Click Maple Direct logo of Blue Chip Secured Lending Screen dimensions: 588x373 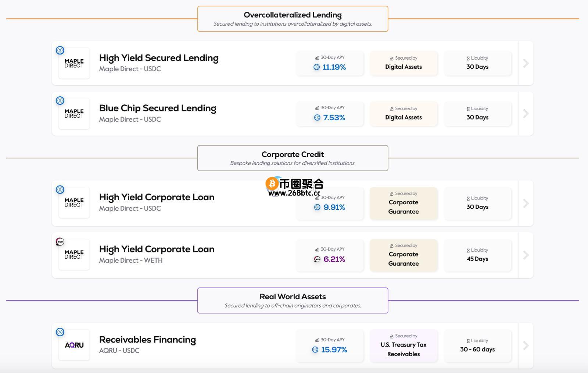point(74,114)
